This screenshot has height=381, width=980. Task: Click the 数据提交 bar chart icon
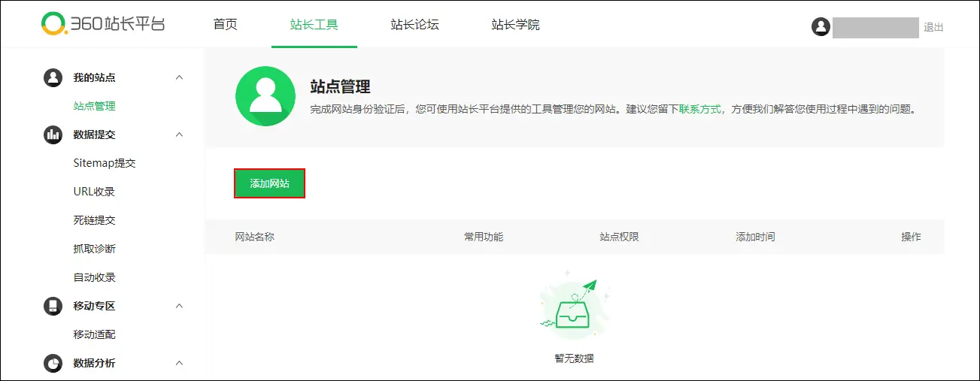tap(53, 135)
